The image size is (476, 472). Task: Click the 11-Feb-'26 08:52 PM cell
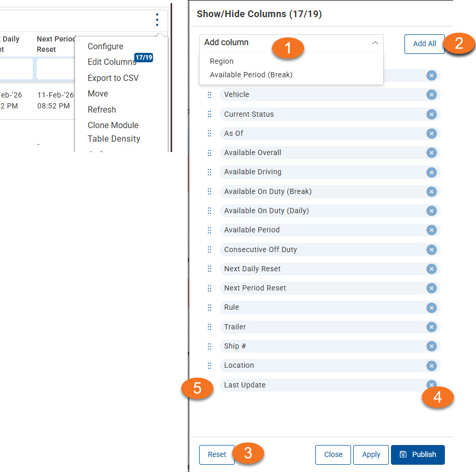coord(55,101)
